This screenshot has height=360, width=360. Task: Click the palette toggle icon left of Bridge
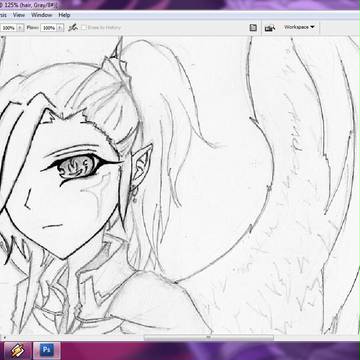253,28
